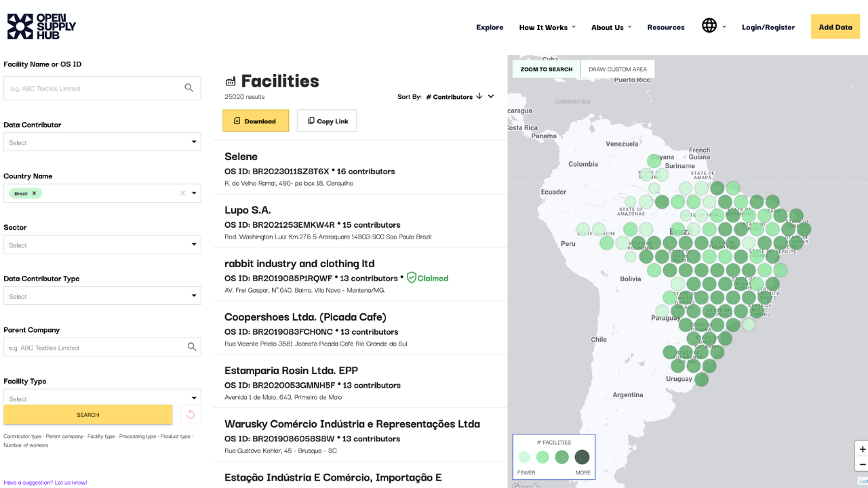
Task: Click the reset filters icon beside Search
Action: pyautogui.click(x=190, y=414)
